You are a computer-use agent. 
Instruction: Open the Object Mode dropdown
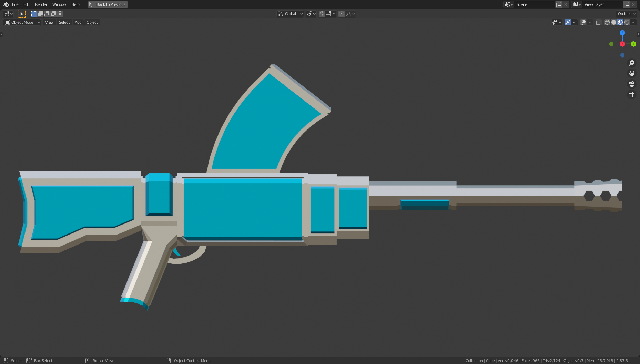22,22
